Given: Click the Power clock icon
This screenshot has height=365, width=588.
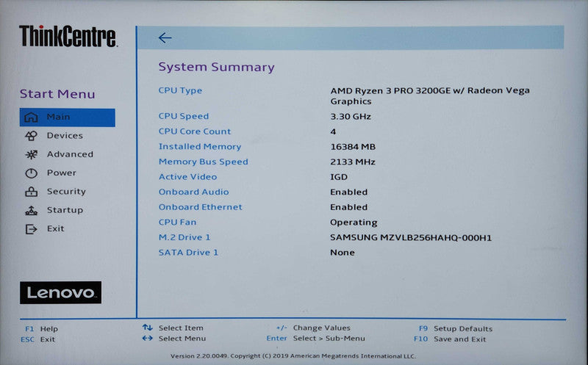Looking at the screenshot, I should coord(31,173).
